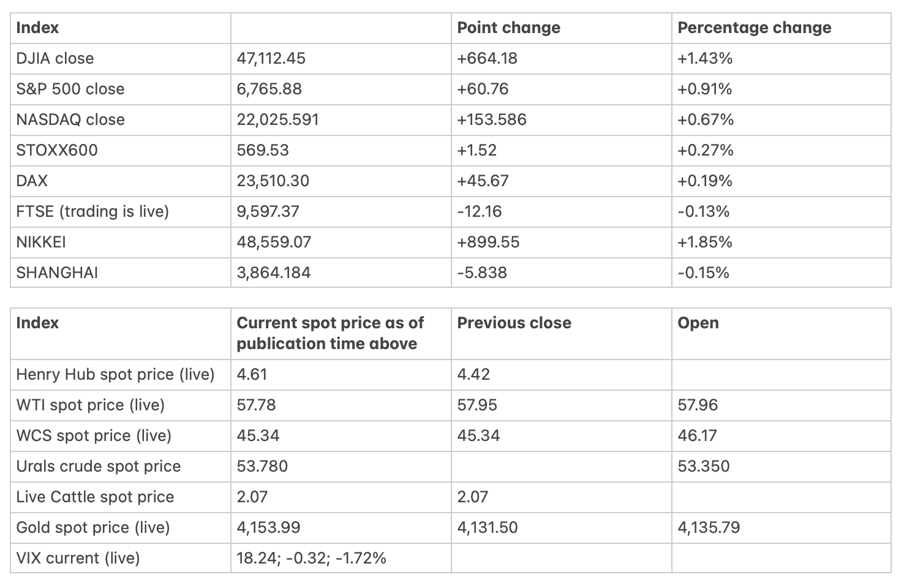
Task: Click the Gold spot price 4,153.99
Action: [269, 527]
